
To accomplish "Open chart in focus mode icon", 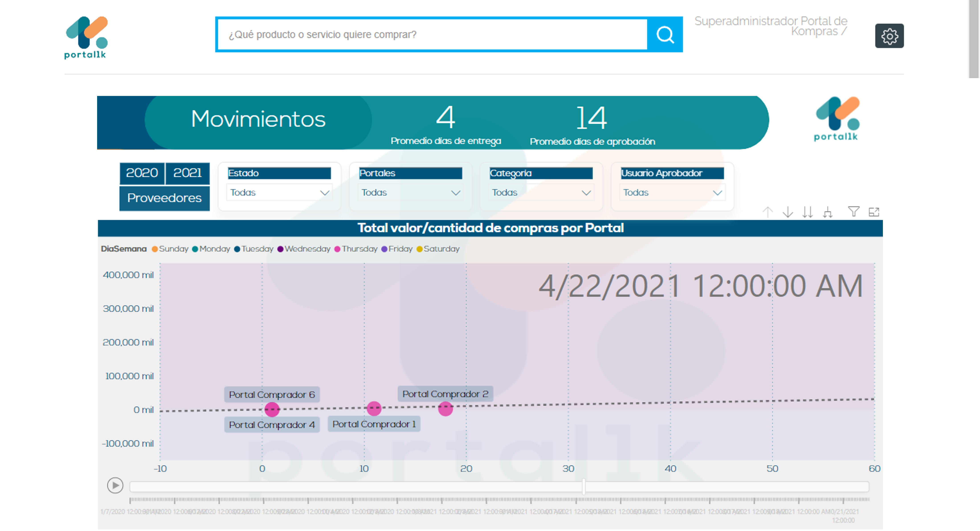I will tap(874, 212).
